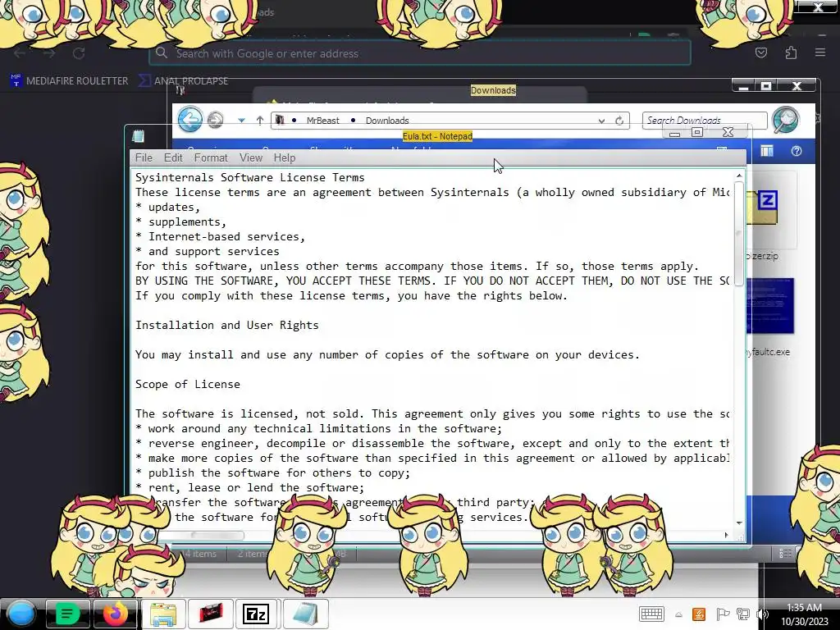Click the orange Java tray icon
Screen dimensions: 840x630
tap(699, 614)
